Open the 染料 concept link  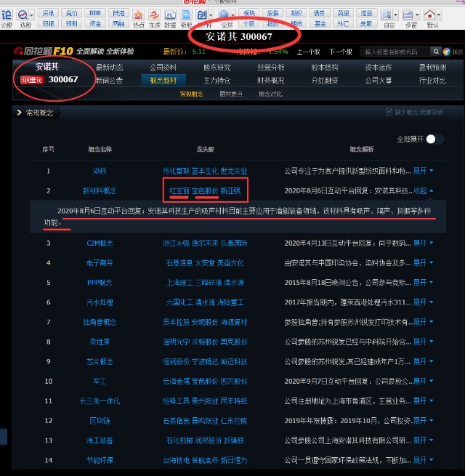(x=100, y=171)
